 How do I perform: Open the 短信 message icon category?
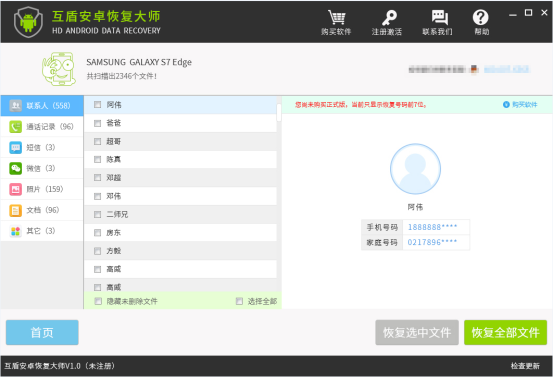coord(16,147)
